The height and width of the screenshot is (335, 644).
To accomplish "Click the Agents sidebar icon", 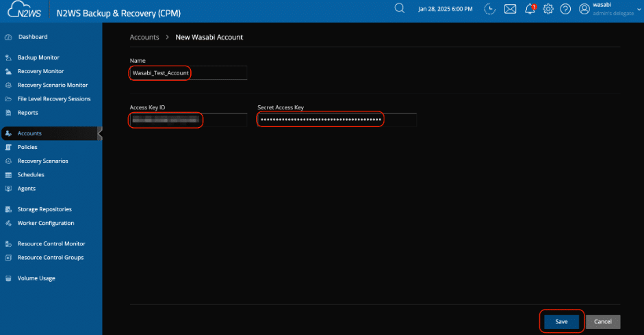I will 8,189.
